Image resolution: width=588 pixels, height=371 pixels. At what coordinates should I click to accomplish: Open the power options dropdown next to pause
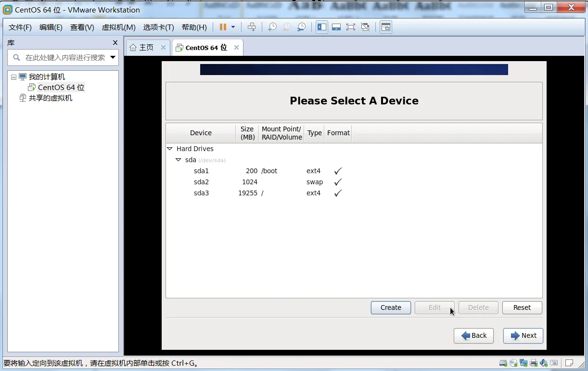(x=233, y=27)
